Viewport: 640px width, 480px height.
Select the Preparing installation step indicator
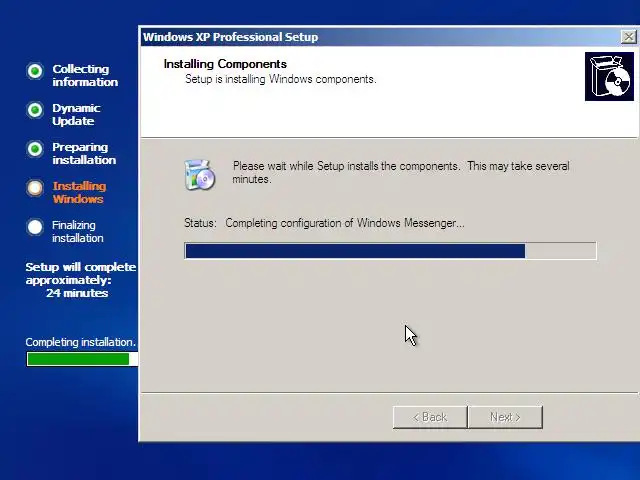tap(35, 149)
